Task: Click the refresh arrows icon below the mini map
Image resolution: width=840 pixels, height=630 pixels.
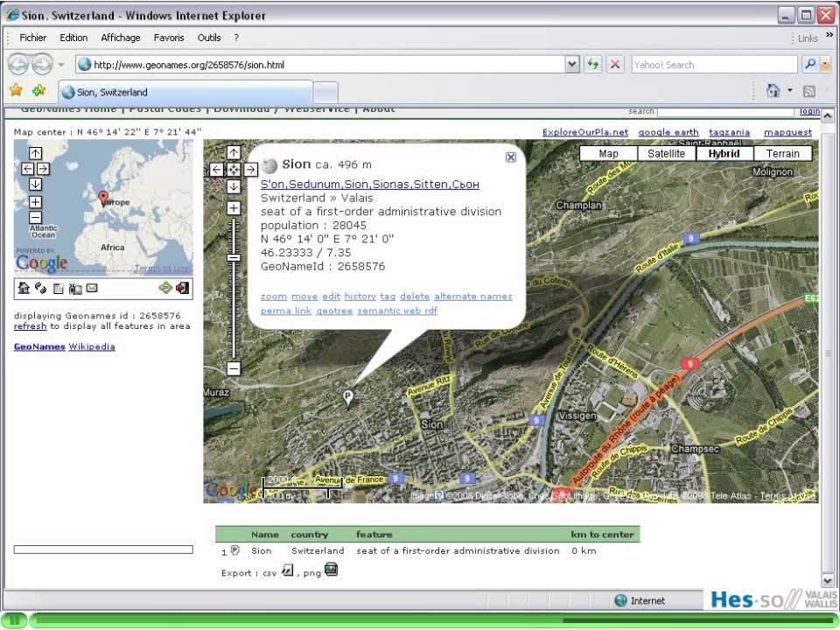Action: point(41,288)
